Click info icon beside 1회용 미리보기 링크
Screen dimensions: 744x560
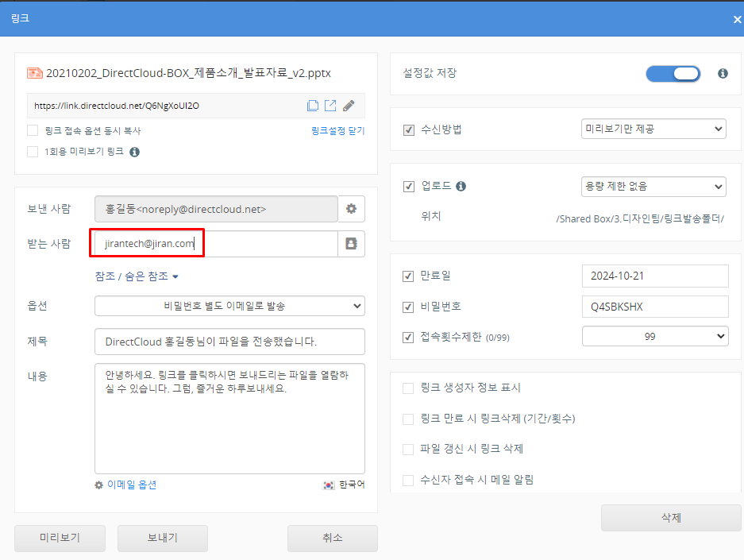(x=134, y=151)
